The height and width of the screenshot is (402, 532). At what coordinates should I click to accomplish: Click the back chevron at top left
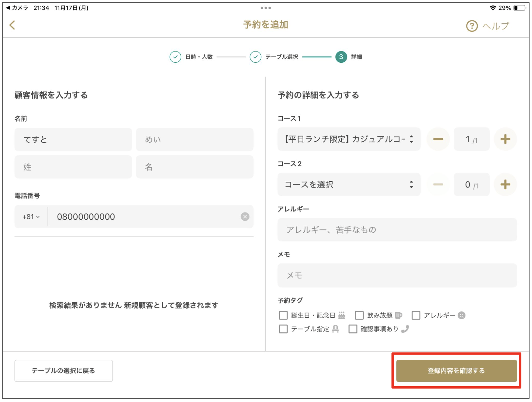click(12, 25)
